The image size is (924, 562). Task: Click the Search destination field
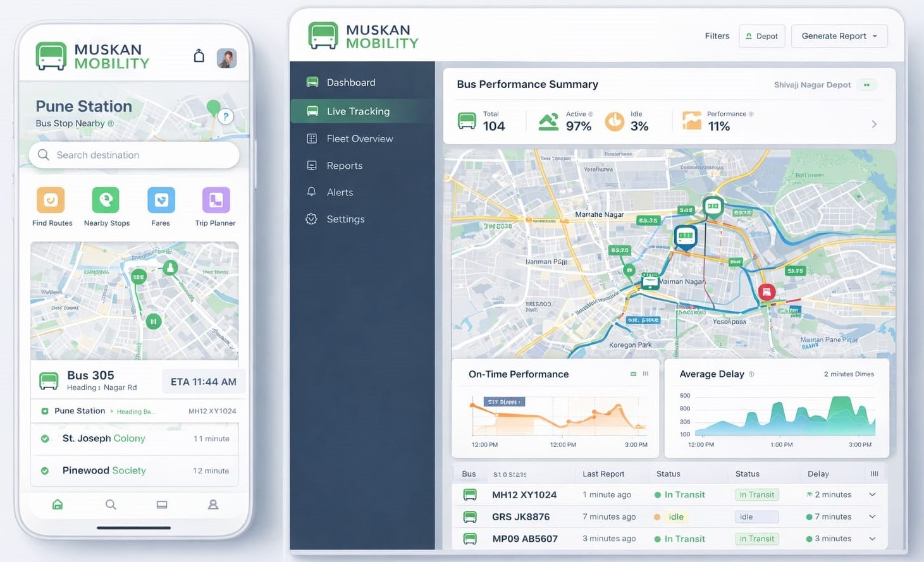[134, 155]
